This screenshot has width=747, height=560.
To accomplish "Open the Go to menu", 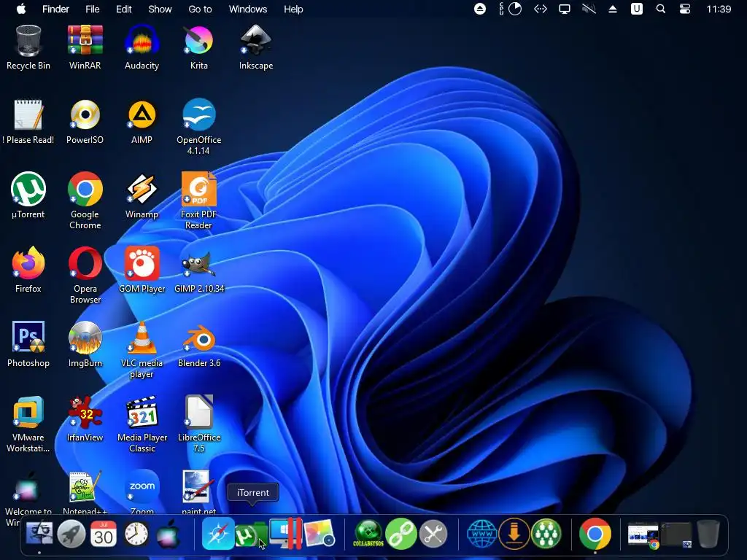I will [200, 9].
